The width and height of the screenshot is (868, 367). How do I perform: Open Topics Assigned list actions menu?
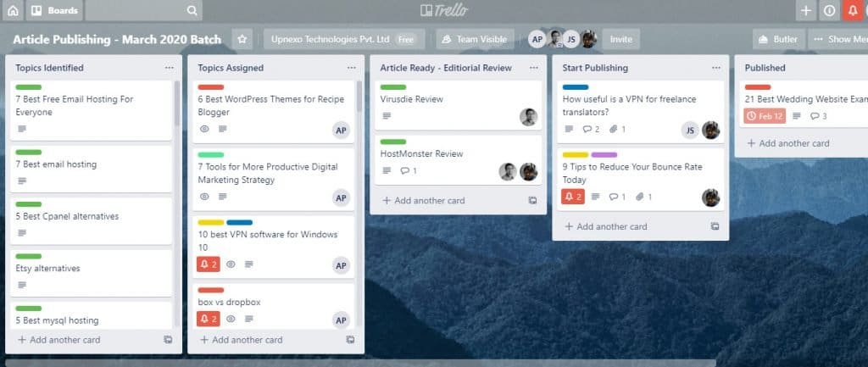point(352,68)
